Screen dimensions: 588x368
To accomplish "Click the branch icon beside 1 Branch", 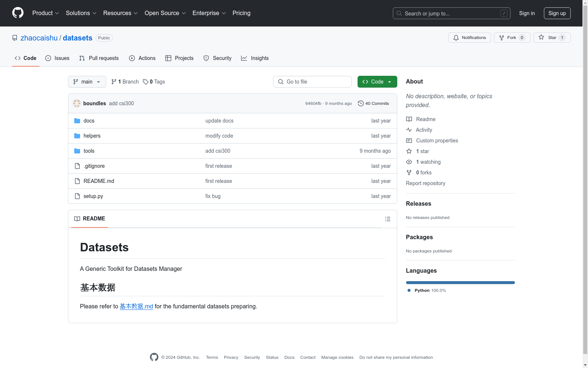I will click(x=114, y=82).
